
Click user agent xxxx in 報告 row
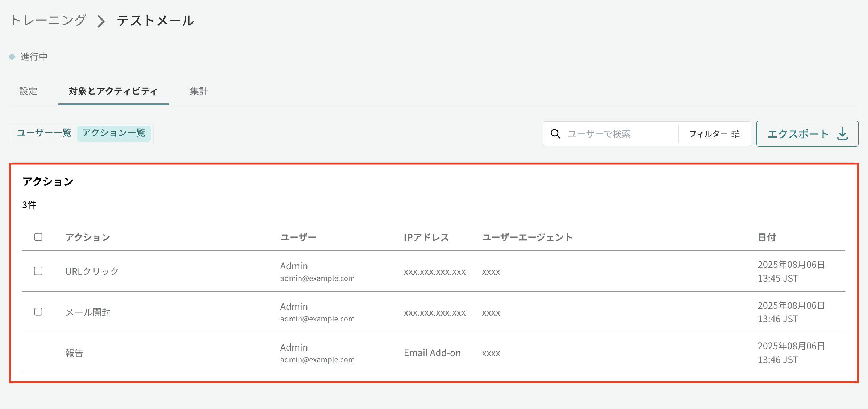click(491, 353)
